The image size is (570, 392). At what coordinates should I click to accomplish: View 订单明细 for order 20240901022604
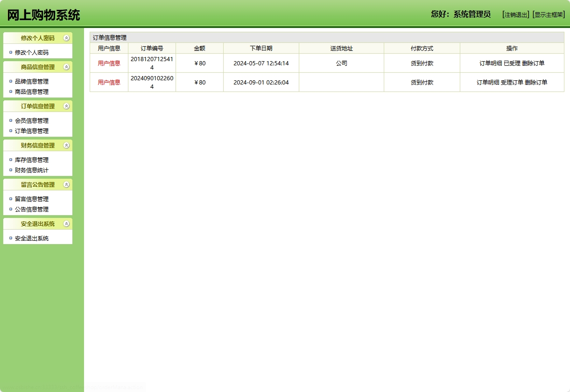488,83
